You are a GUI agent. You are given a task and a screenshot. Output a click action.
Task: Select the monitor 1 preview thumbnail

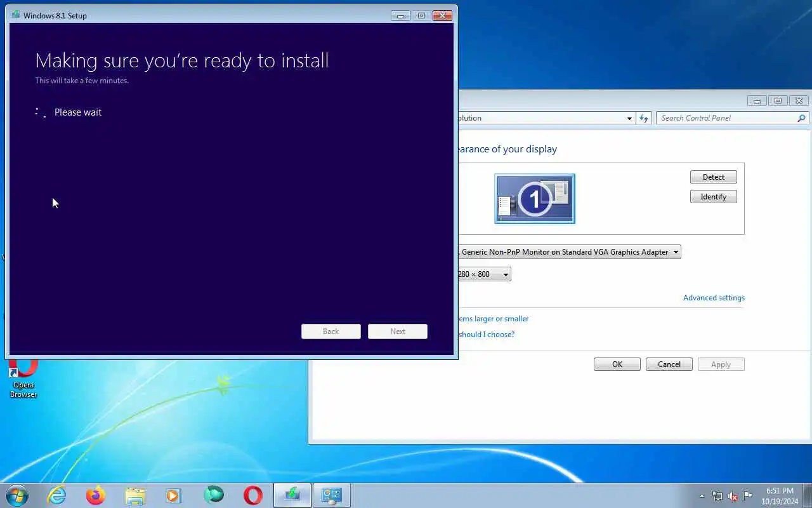[535, 199]
